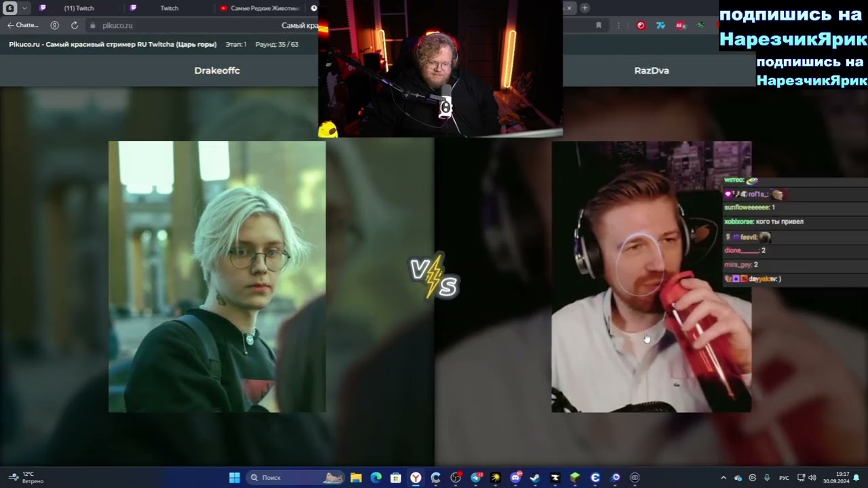
Task: Open the tab group counter showing 6
Action: pos(10,8)
